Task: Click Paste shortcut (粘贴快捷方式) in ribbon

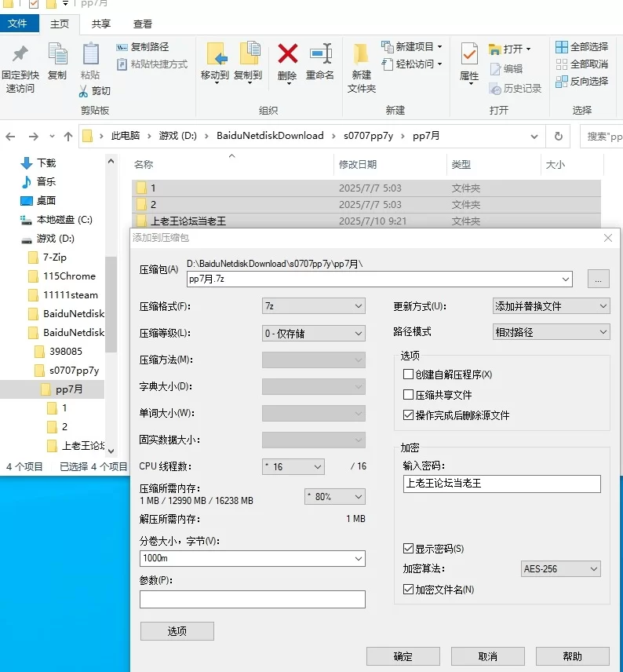Action: pos(152,64)
